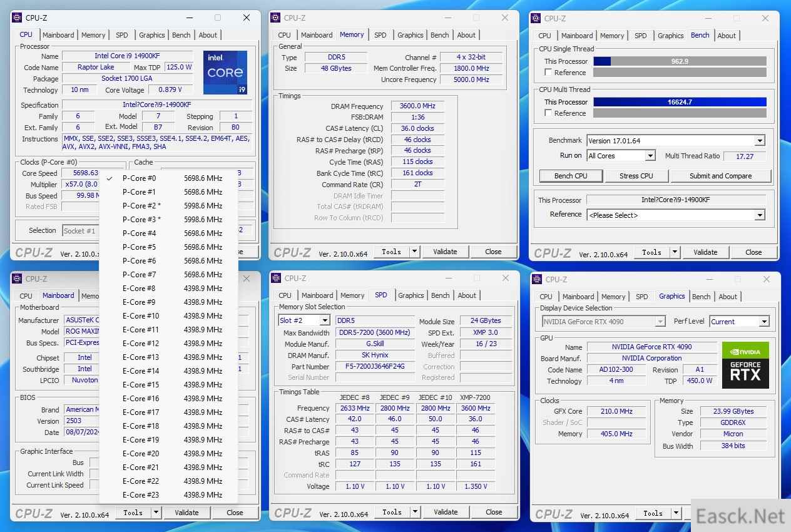Click the NVIDIA GeForce RTX logo
This screenshot has height=532, width=791.
tap(745, 366)
